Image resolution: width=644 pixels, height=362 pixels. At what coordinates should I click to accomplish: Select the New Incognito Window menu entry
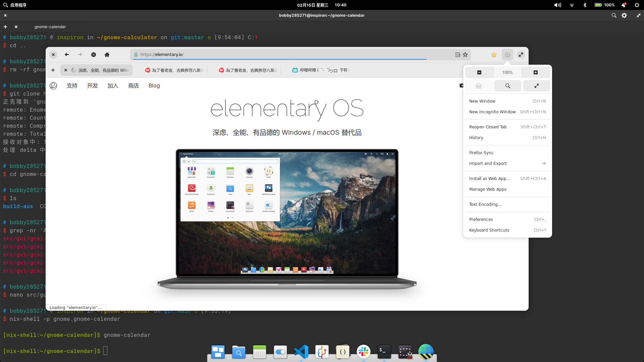point(492,112)
